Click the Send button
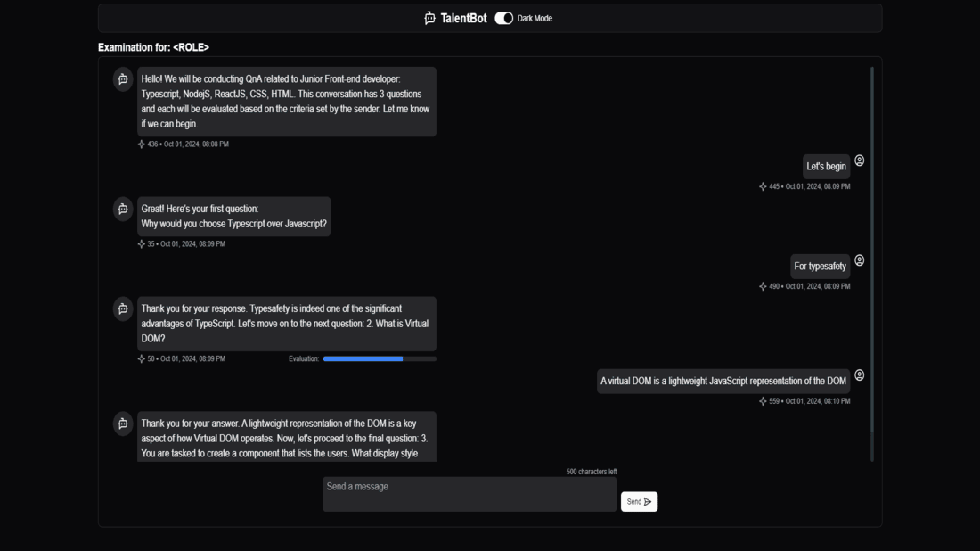The image size is (980, 551). (x=639, y=502)
